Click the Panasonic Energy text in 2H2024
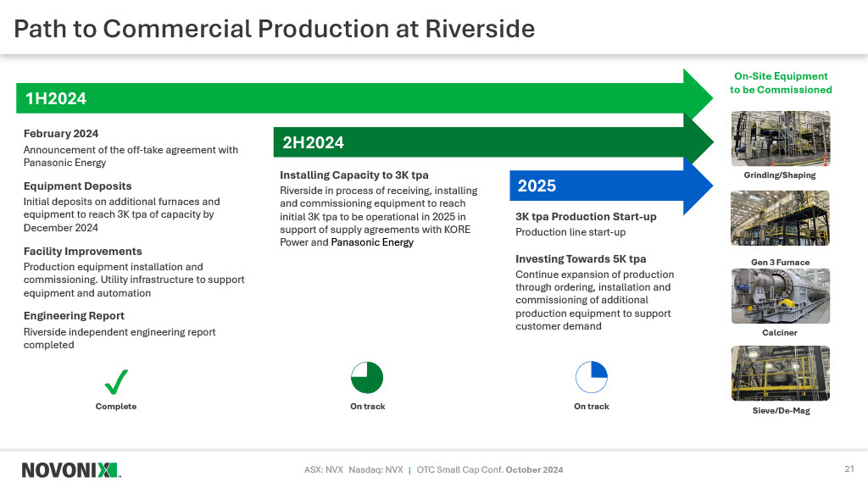 click(x=372, y=242)
